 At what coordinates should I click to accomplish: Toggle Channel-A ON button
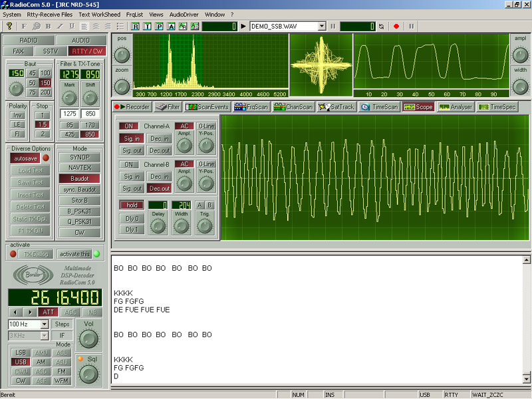(x=128, y=126)
